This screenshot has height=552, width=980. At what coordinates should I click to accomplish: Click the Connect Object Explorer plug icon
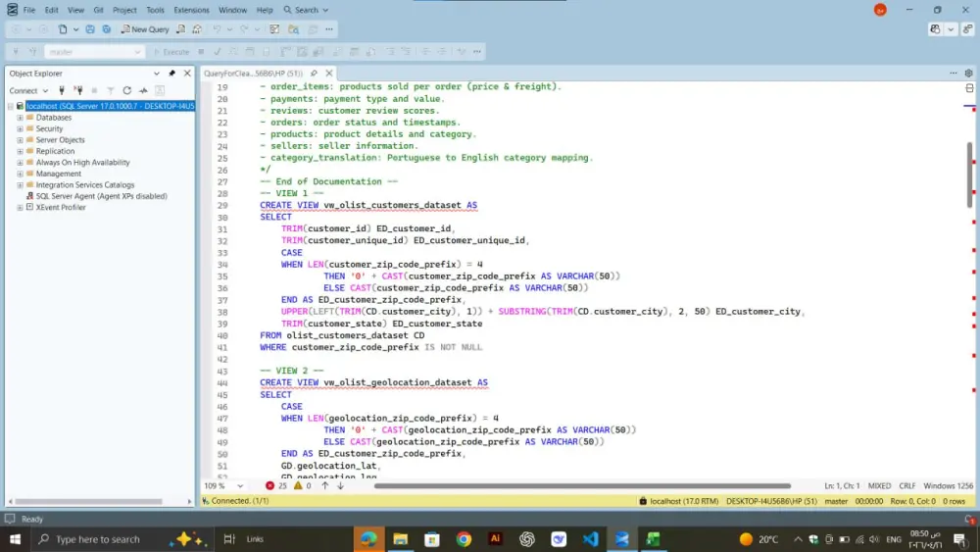tap(61, 90)
